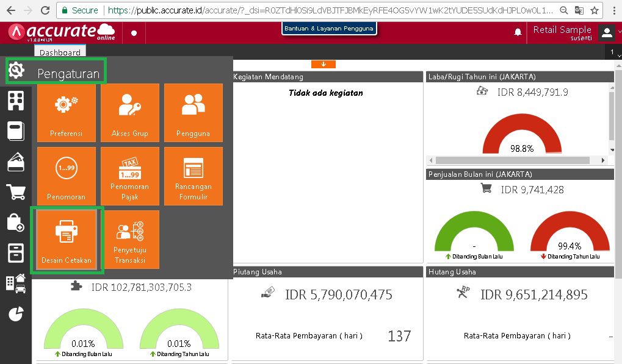The image size is (622, 364).
Task: Open the branch selector showing 1
Action: point(612,52)
